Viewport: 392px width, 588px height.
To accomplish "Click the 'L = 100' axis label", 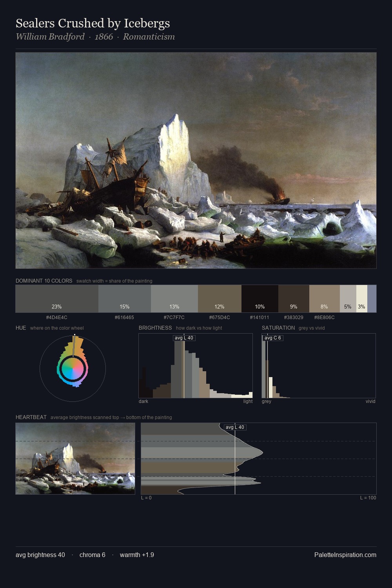I will point(368,498).
